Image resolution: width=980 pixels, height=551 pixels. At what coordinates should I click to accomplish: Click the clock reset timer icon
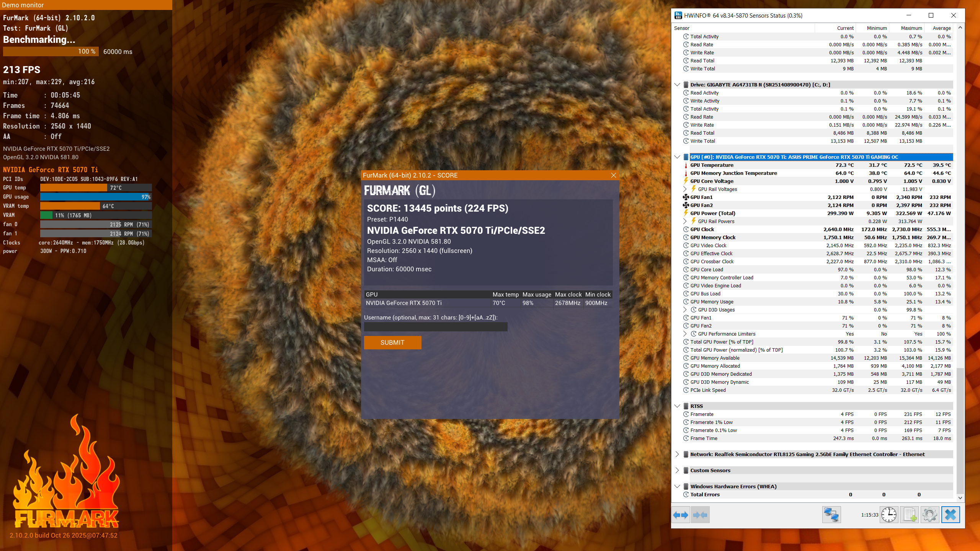[889, 515]
